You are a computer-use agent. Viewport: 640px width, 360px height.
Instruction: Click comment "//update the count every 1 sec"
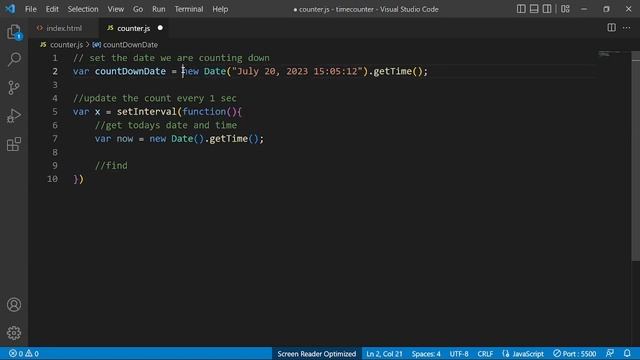[155, 98]
